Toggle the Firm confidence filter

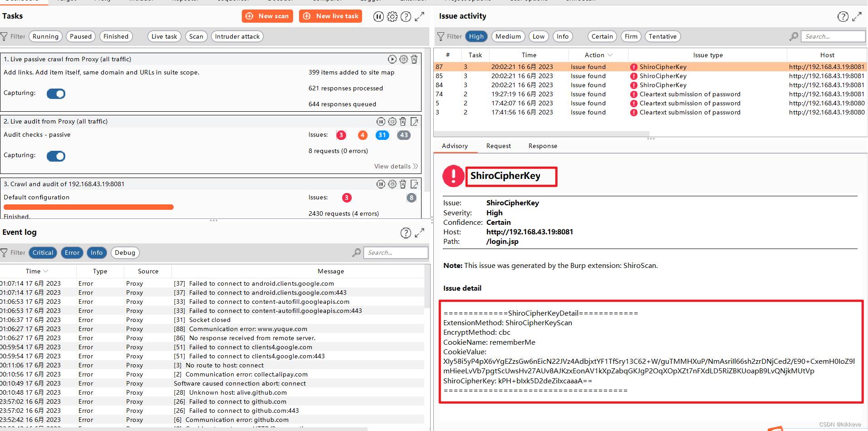(631, 36)
